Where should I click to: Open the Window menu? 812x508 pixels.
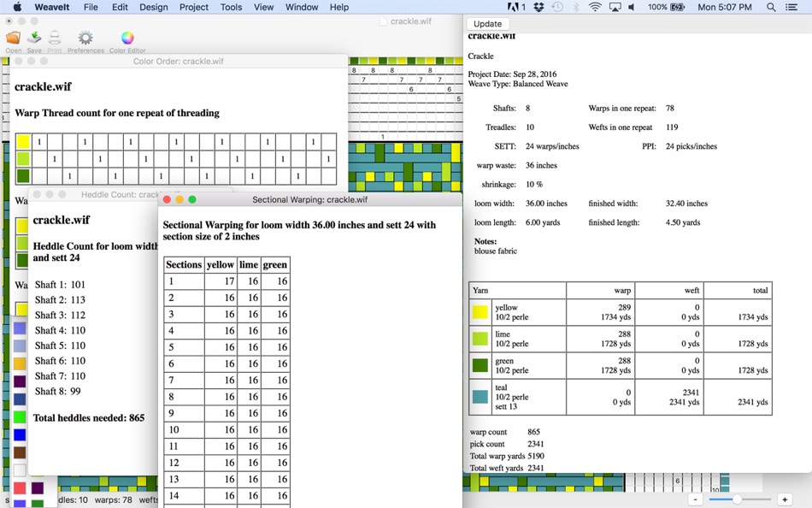pyautogui.click(x=302, y=7)
